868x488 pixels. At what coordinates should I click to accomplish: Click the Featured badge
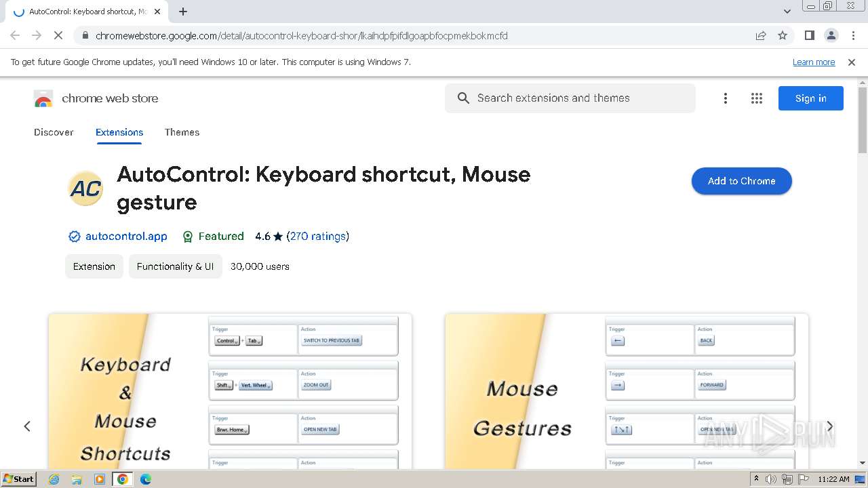point(213,237)
